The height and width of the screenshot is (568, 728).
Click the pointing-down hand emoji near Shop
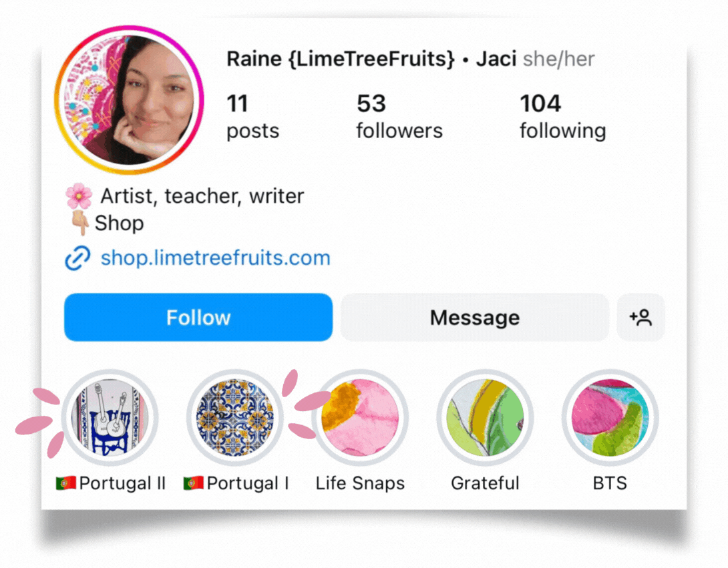pyautogui.click(x=80, y=223)
